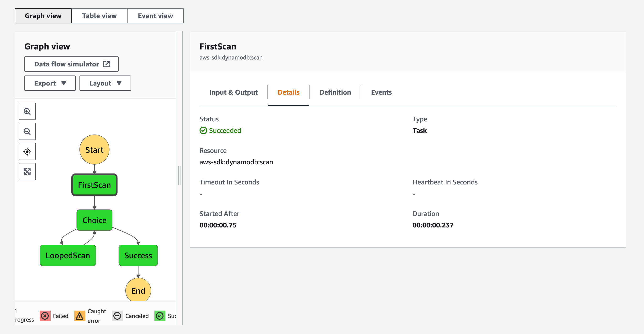This screenshot has width=644, height=334.
Task: Click the panel resize divider handle
Action: pos(179,176)
